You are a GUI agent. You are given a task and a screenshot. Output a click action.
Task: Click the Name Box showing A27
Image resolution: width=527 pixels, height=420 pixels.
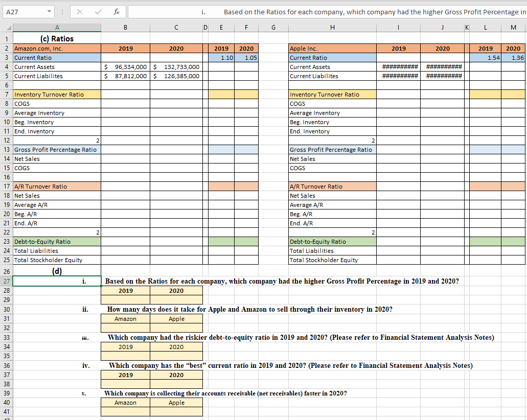pyautogui.click(x=28, y=12)
